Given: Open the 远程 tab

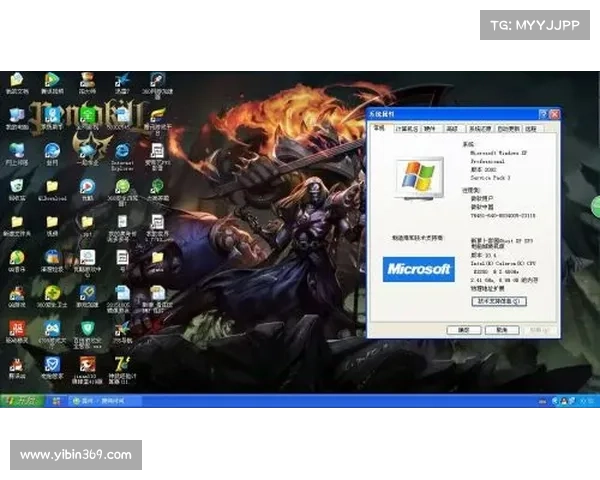Looking at the screenshot, I should coord(532,129).
